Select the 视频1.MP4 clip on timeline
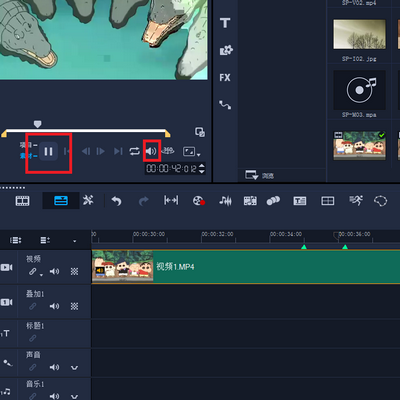This screenshot has height=400, width=400. (246, 267)
